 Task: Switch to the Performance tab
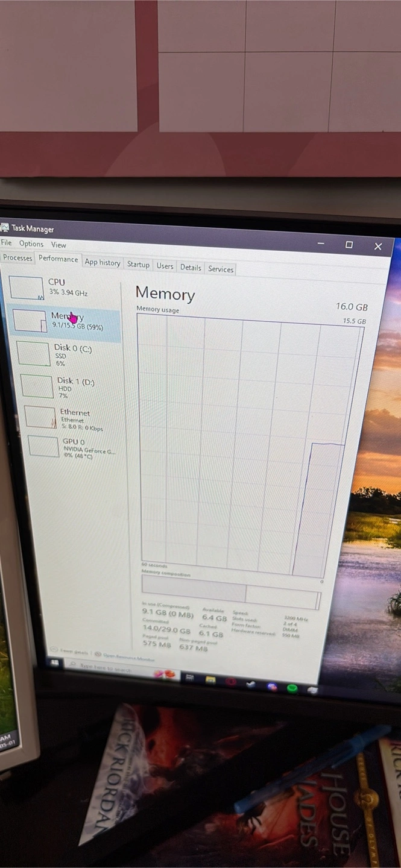tap(58, 259)
